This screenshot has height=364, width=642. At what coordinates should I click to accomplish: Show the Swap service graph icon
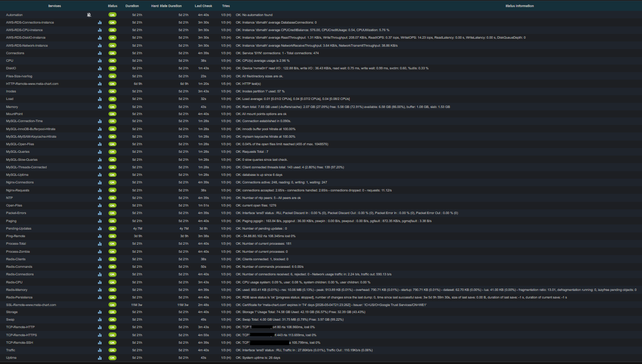[x=100, y=320]
